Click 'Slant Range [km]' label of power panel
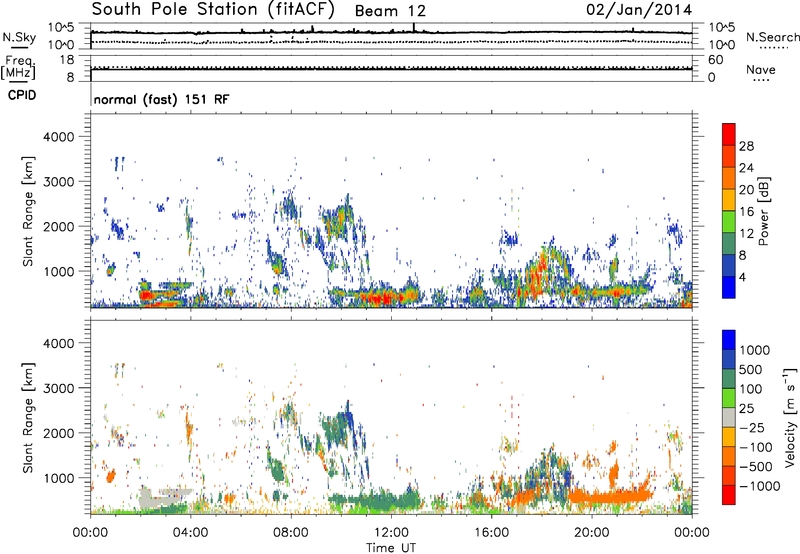The width and height of the screenshot is (800, 554). (x=28, y=211)
